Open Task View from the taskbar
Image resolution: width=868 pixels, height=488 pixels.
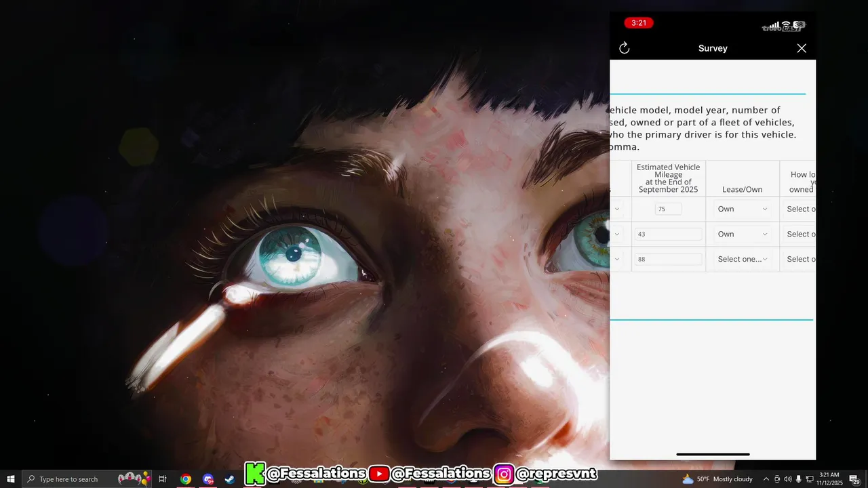click(x=163, y=479)
